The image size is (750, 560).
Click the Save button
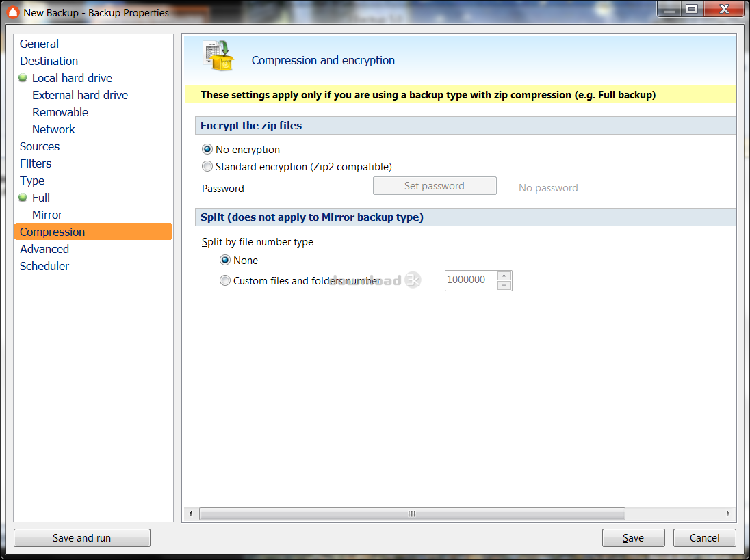[x=633, y=538]
